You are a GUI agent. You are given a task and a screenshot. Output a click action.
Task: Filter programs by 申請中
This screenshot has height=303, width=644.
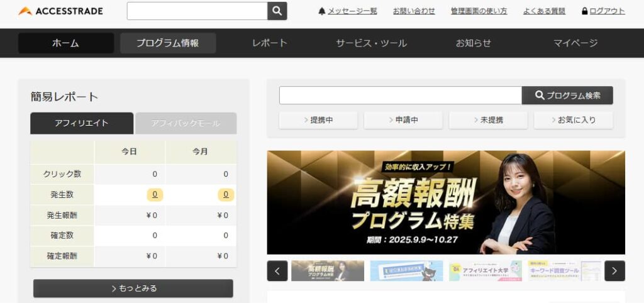point(403,120)
